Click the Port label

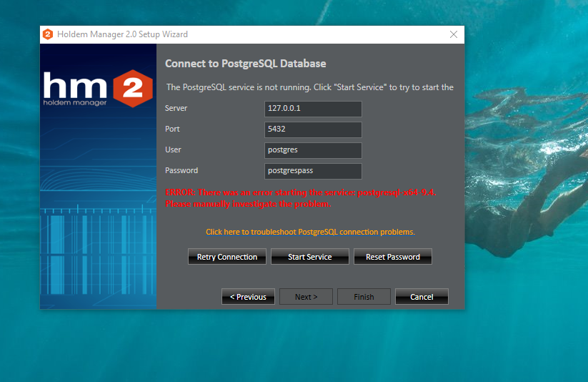(x=172, y=129)
